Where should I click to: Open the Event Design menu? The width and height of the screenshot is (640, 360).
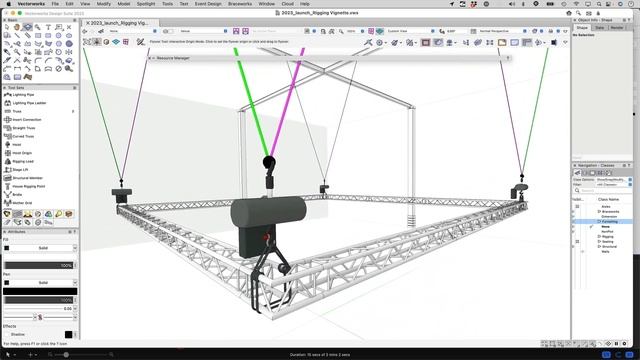pos(208,4)
